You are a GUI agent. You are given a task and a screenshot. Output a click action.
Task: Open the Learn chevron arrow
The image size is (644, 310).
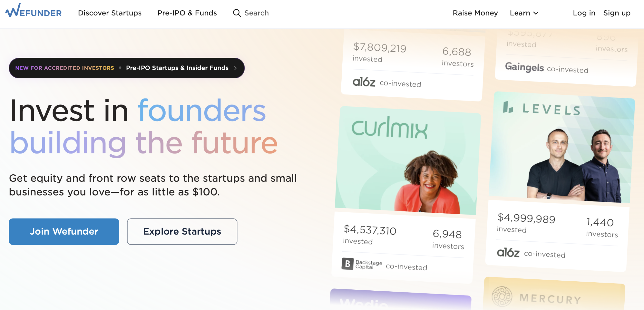(536, 13)
